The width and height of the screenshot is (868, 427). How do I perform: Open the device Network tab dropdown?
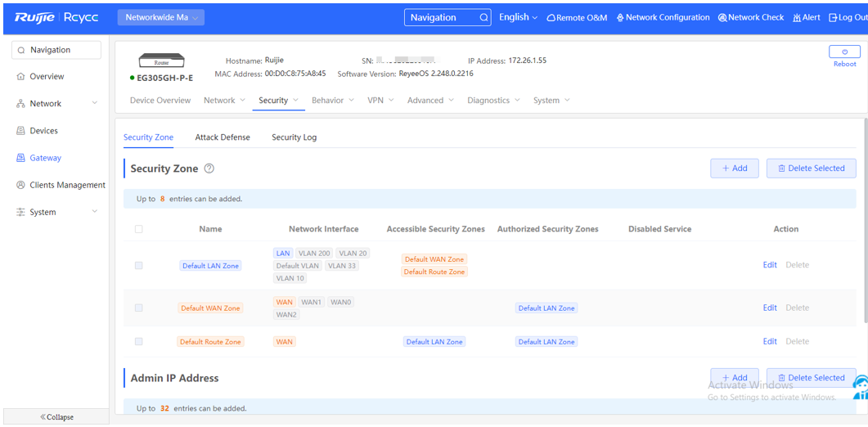click(224, 101)
